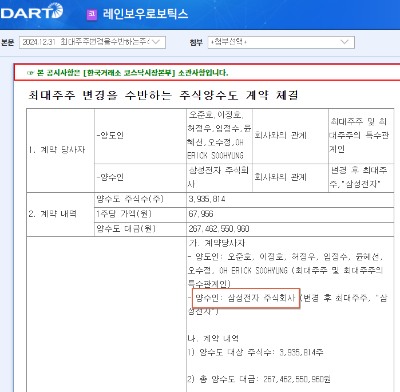Screen dimensions: 400x392
Task: Click the line '1) 양수도 대상 주식수: 3,935,814주'
Action: coord(255,352)
